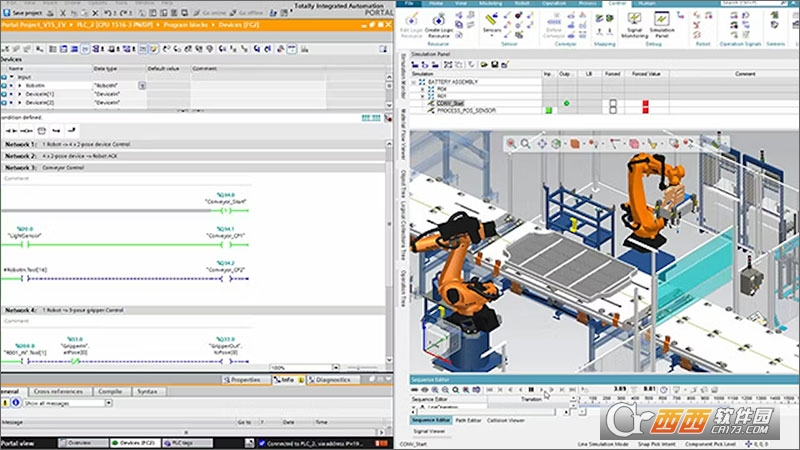Select CONV_Start signal row
800x450 pixels.
pos(450,103)
